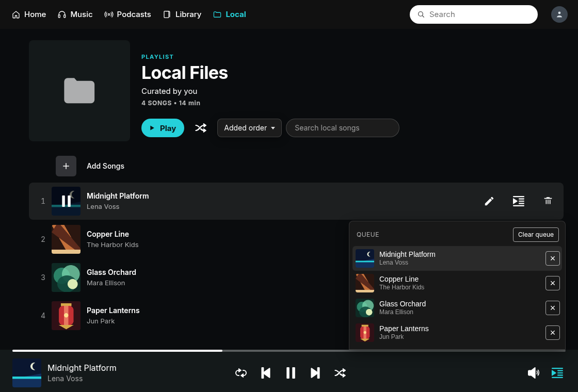Click the top Search field

coord(473,14)
